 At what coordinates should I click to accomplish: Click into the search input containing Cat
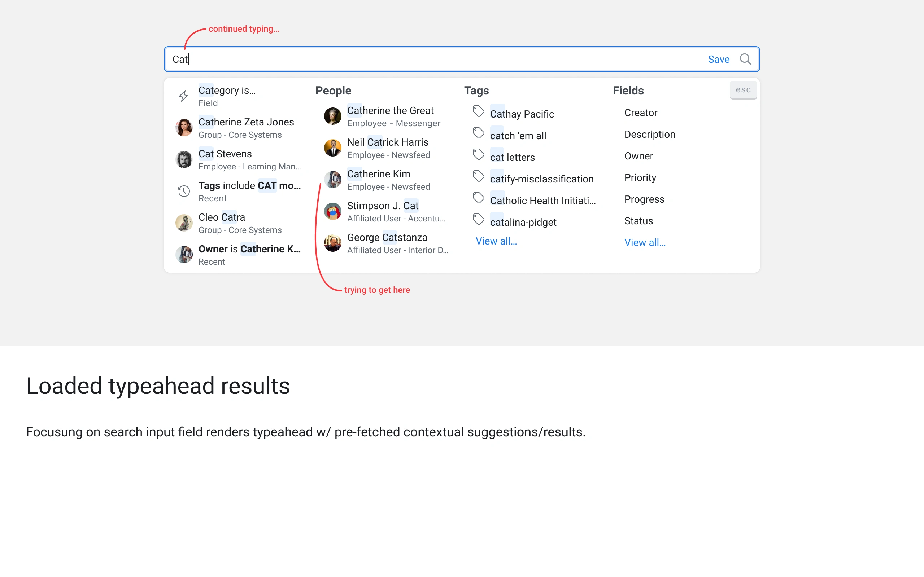click(420, 59)
